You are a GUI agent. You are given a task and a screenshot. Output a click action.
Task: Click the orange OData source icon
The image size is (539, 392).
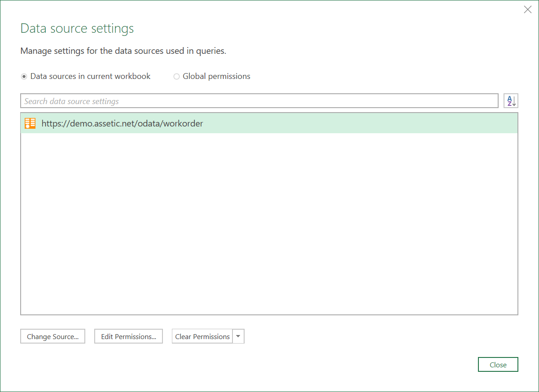[30, 123]
